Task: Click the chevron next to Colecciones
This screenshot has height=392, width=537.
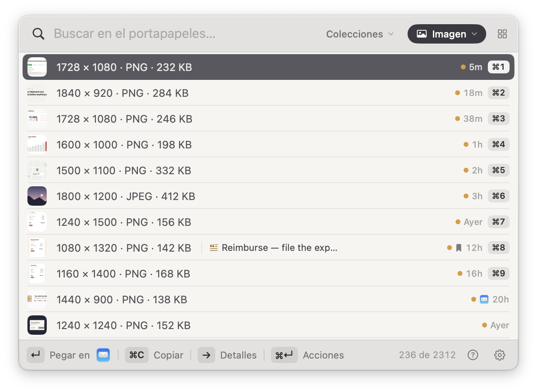Action: [x=391, y=34]
